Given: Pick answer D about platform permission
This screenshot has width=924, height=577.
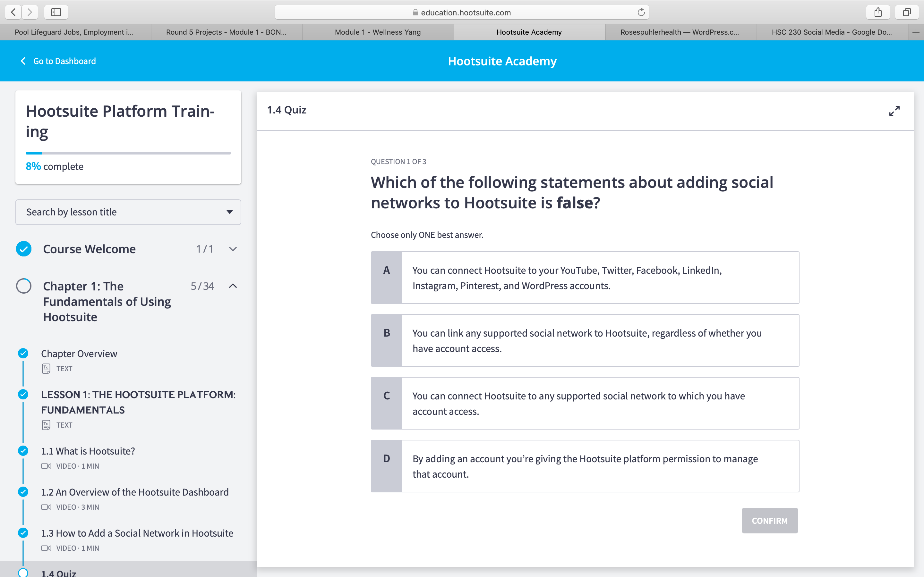Looking at the screenshot, I should tap(584, 466).
